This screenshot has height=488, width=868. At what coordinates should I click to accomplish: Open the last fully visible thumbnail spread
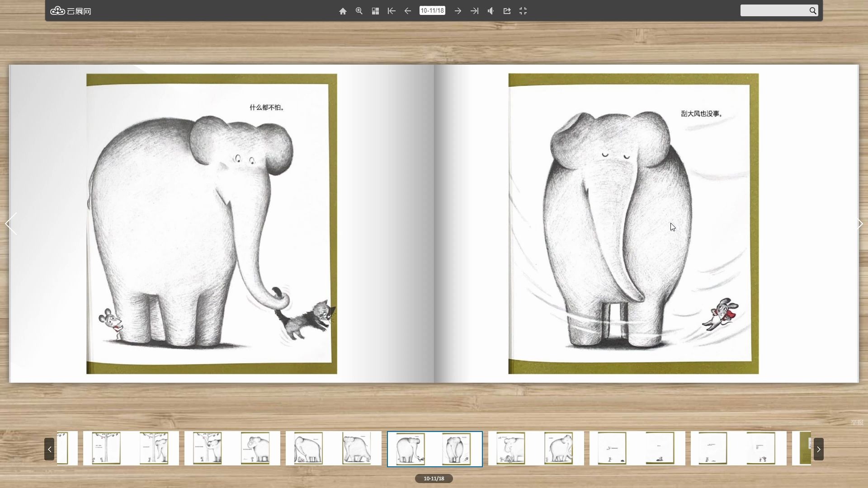[739, 448]
